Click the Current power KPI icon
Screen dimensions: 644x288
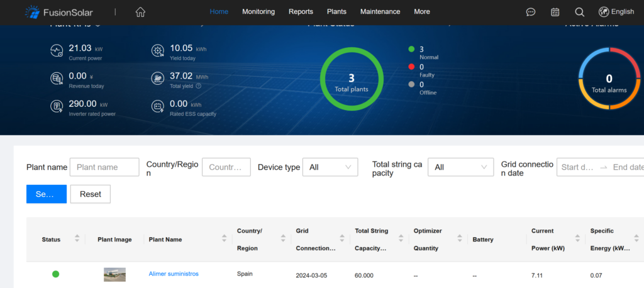tap(57, 51)
